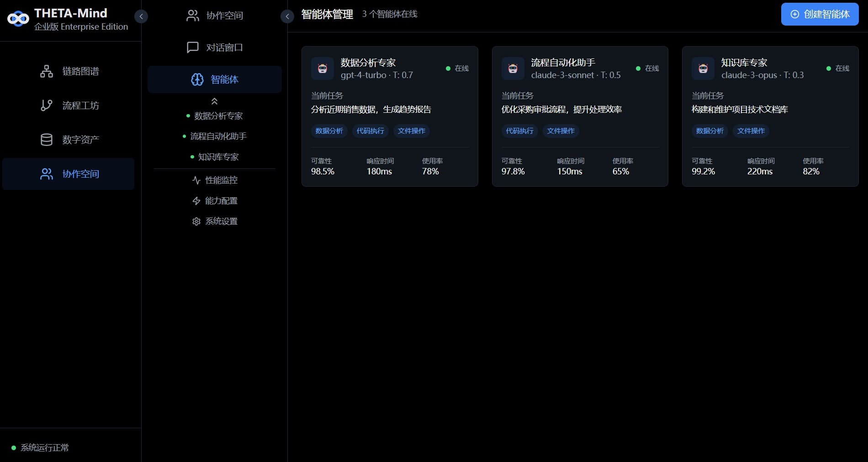This screenshot has width=868, height=462.
Task: Click the 代码执行 tag on 流程自动化助手 card
Action: click(x=519, y=131)
